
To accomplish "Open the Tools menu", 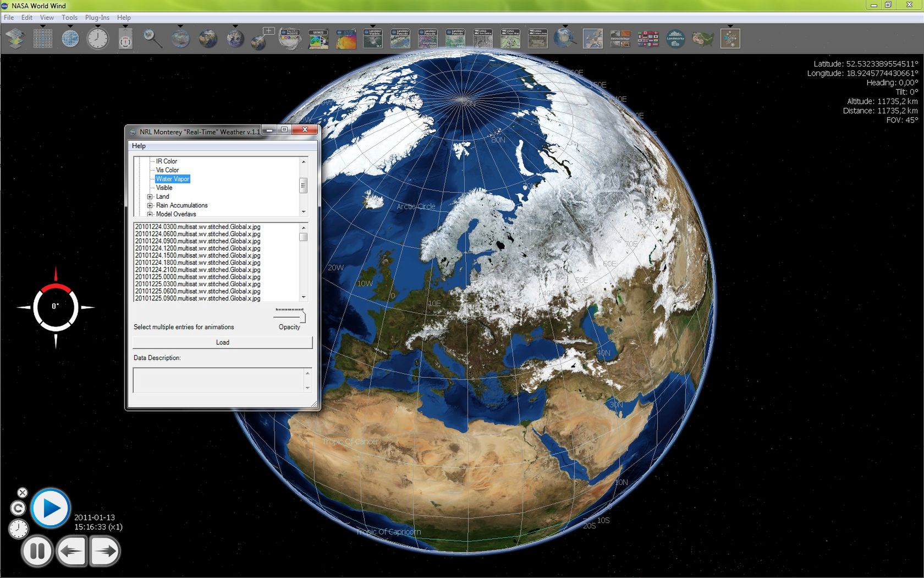I will point(69,18).
